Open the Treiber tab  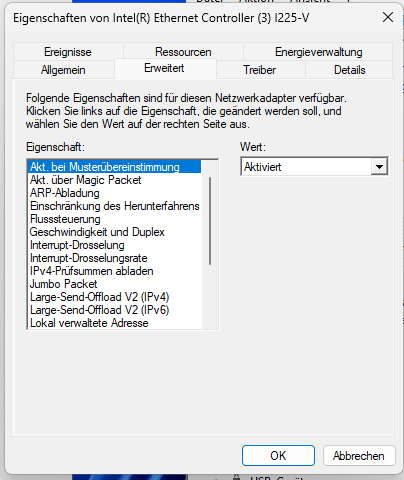tap(260, 70)
